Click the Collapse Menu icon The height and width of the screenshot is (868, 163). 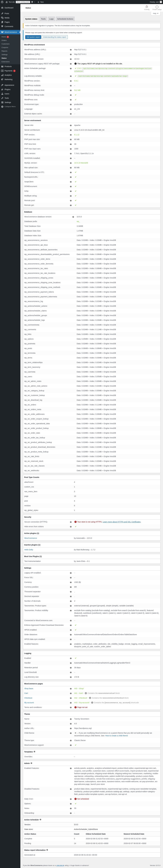pyautogui.click(x=2, y=106)
